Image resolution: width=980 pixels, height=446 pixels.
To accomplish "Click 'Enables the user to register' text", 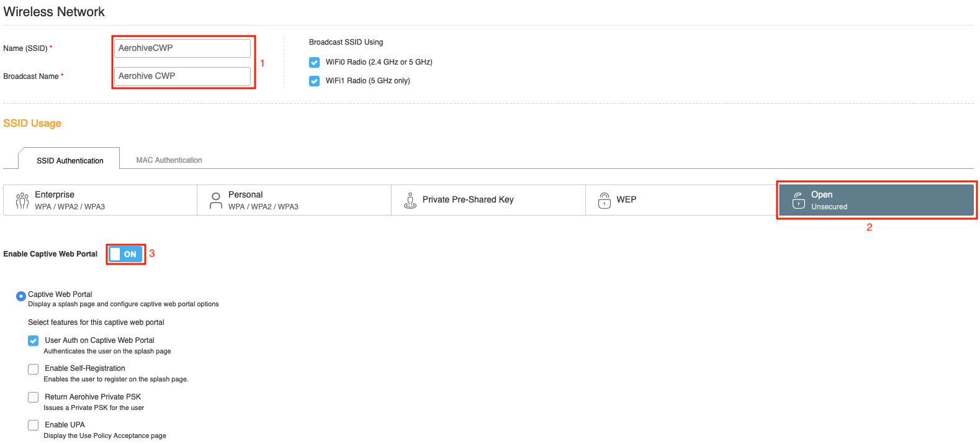I will (x=116, y=380).
